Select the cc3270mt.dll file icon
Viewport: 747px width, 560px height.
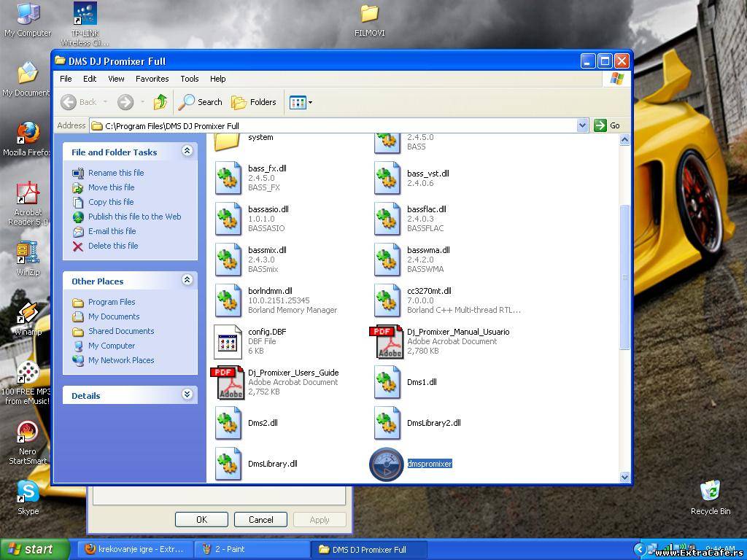pyautogui.click(x=387, y=301)
